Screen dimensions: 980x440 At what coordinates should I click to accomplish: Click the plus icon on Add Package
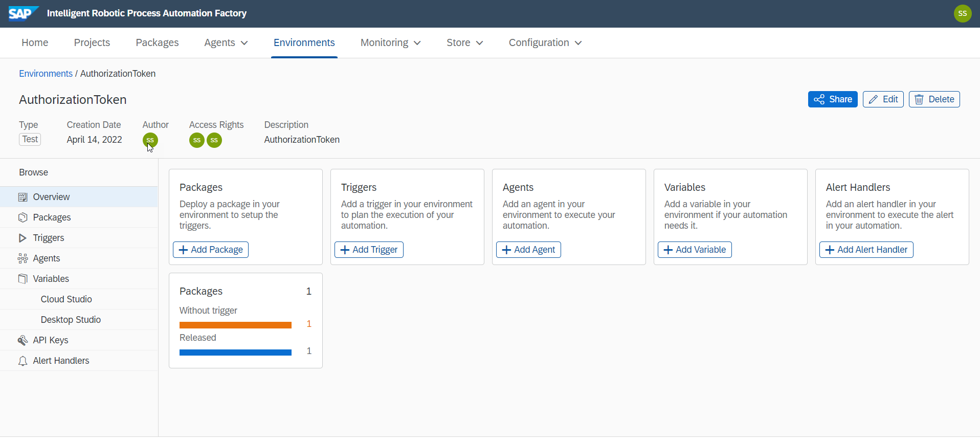[x=183, y=250]
